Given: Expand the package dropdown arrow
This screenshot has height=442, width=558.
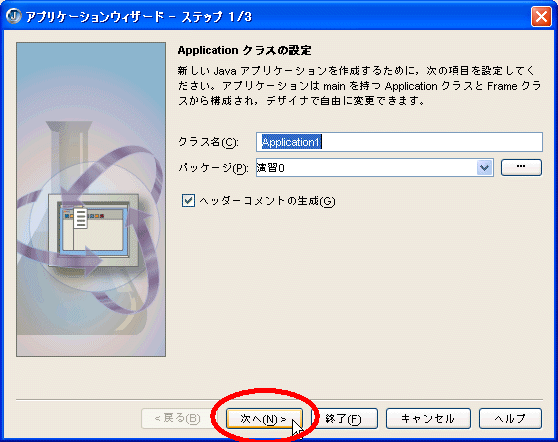Looking at the screenshot, I should pos(484,168).
